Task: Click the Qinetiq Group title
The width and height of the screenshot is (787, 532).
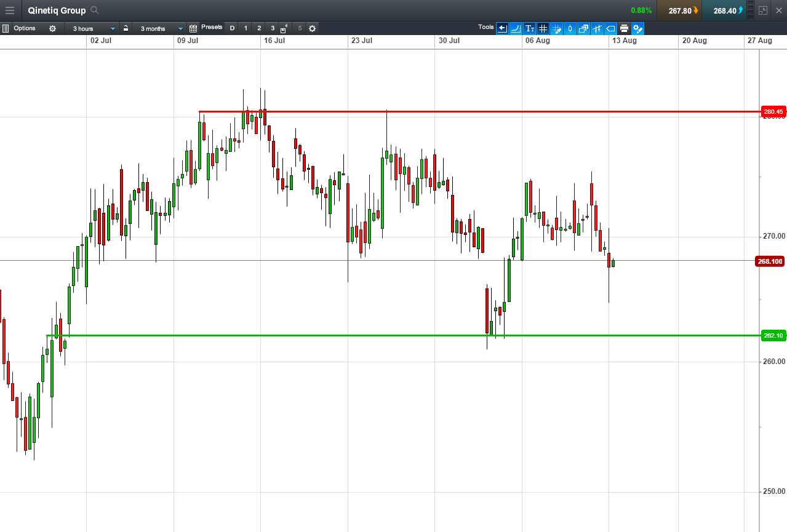Action: click(57, 10)
